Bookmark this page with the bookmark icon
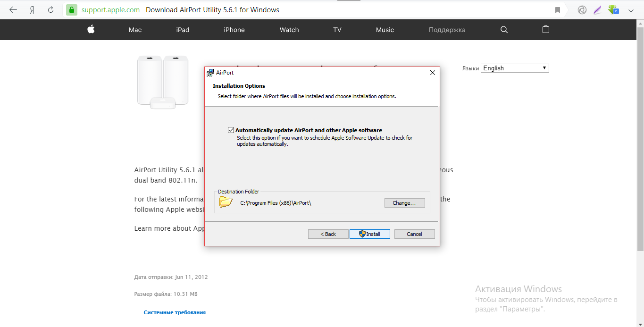Screen dimensions: 644x327 pyautogui.click(x=558, y=10)
